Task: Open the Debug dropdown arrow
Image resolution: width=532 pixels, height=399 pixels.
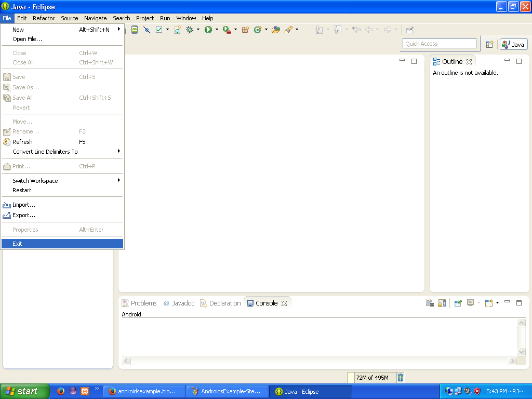Action: (198, 30)
